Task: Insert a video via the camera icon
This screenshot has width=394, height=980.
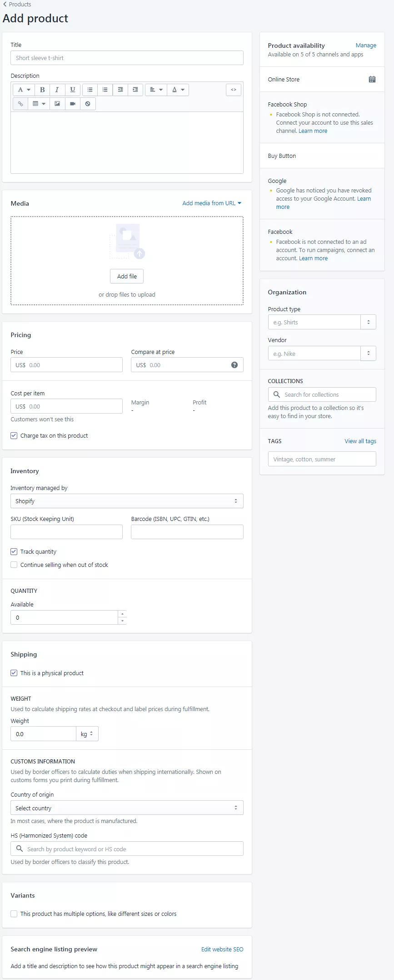Action: click(x=72, y=104)
